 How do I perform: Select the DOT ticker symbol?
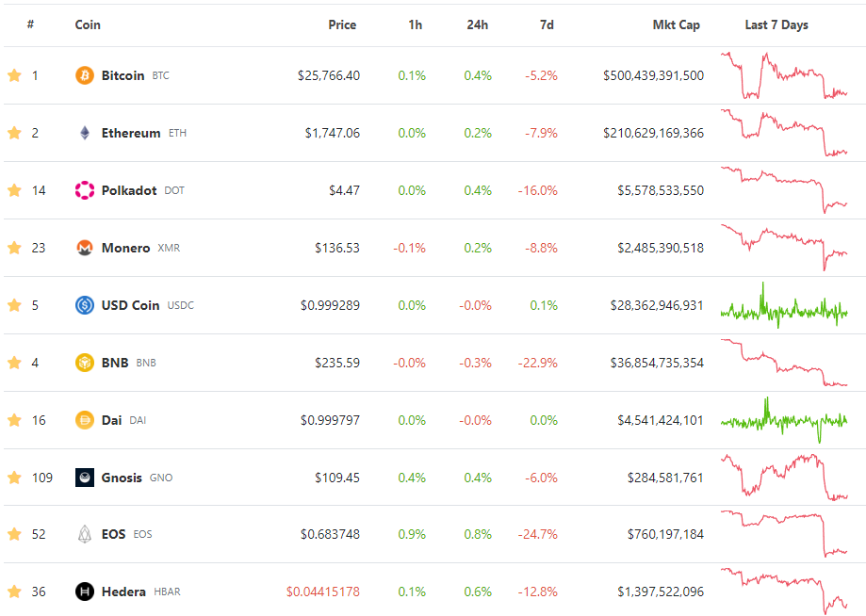[174, 190]
